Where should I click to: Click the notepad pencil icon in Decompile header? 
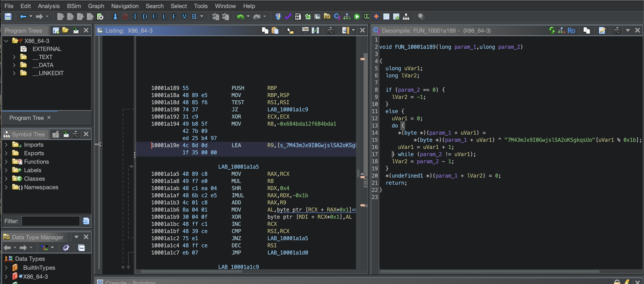[x=602, y=30]
